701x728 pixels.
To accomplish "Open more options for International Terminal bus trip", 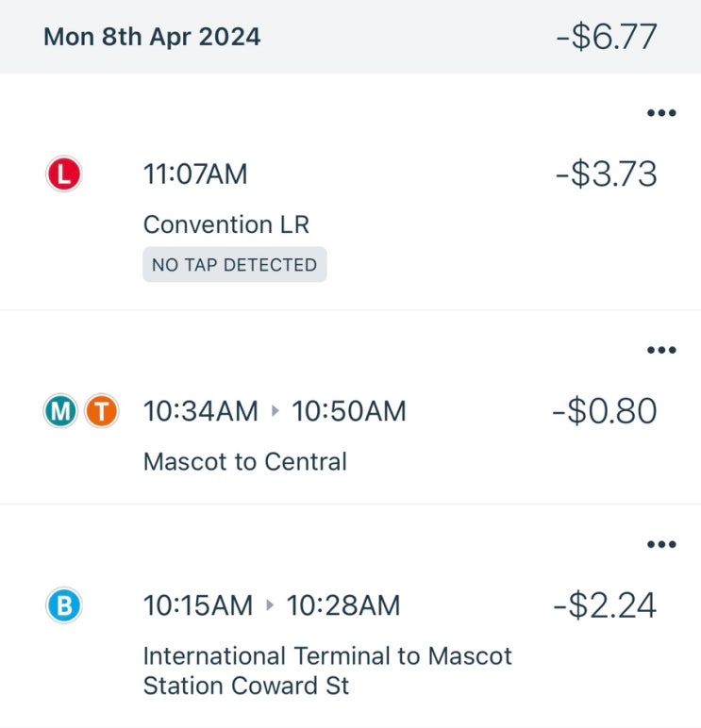I will pyautogui.click(x=661, y=545).
